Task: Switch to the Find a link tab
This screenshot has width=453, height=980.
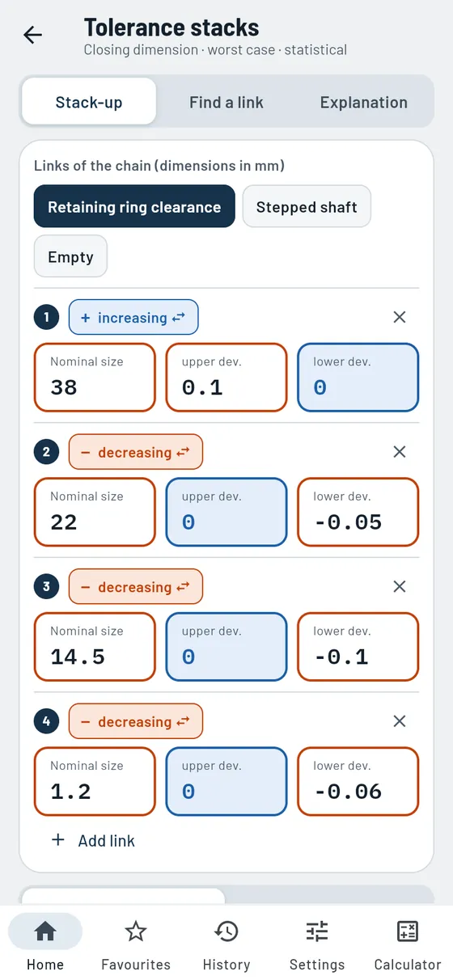Action: click(x=226, y=102)
